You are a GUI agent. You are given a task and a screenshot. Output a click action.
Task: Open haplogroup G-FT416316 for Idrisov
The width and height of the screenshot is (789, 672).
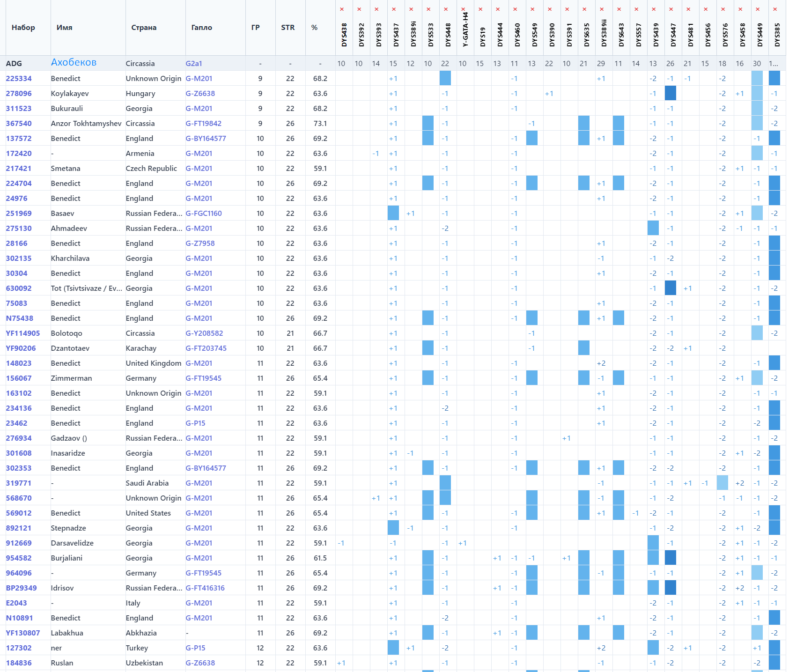205,588
